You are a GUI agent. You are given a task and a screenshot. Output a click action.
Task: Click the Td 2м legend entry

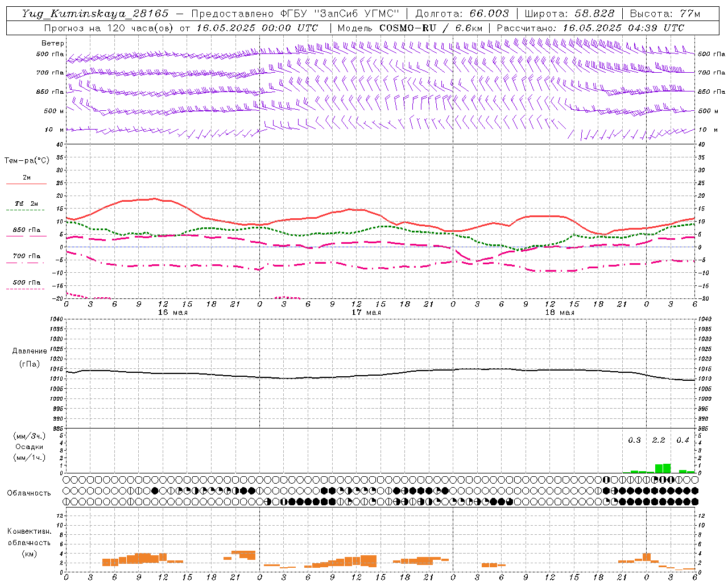click(x=26, y=203)
